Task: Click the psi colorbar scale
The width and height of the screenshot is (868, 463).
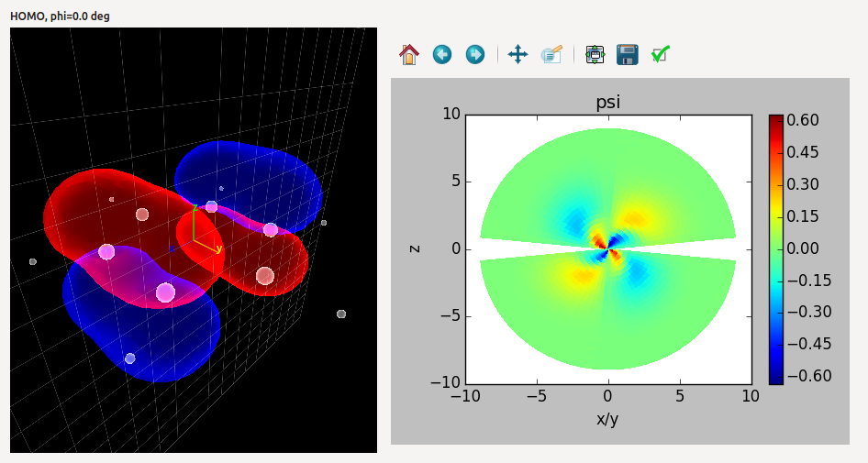Action: pyautogui.click(x=776, y=249)
